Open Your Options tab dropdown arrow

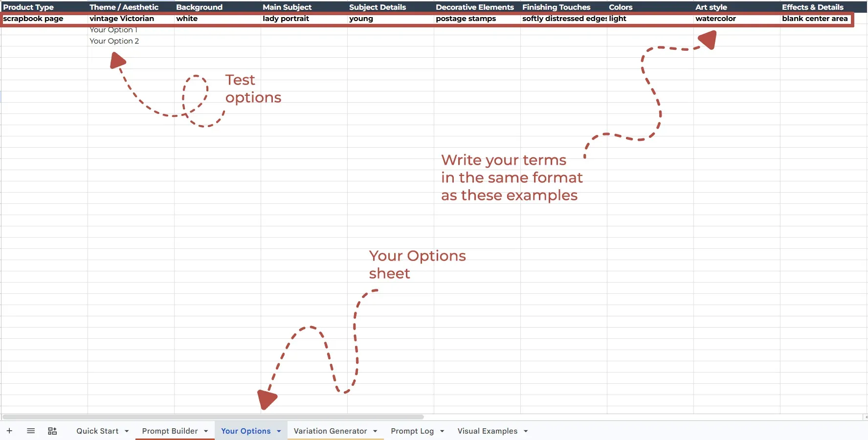pyautogui.click(x=279, y=431)
